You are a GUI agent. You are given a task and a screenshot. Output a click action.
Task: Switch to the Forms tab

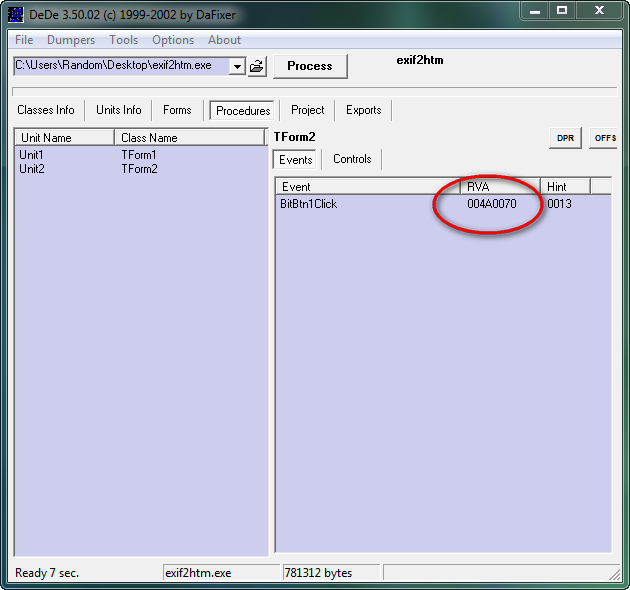click(x=177, y=110)
